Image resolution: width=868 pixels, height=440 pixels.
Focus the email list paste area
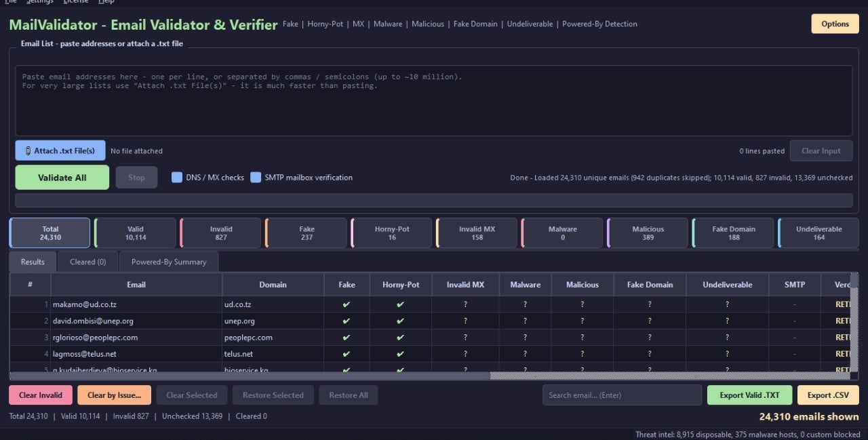tap(433, 100)
